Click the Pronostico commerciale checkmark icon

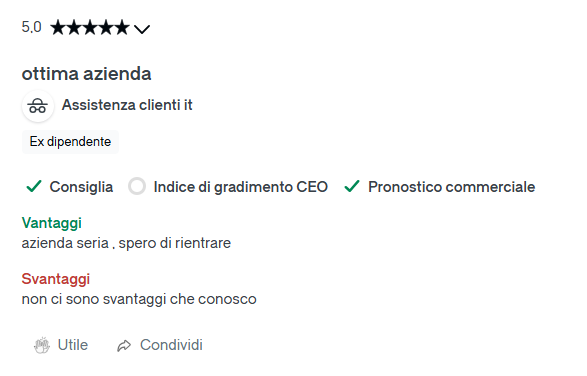[x=352, y=186]
